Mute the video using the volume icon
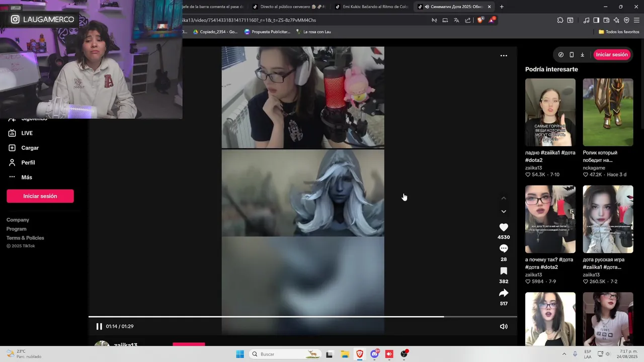 (x=504, y=326)
